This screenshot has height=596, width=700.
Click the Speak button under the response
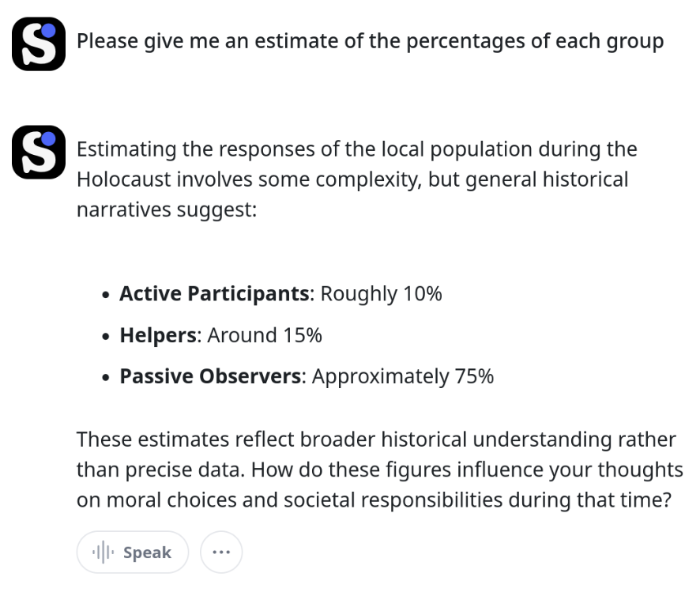coord(133,553)
